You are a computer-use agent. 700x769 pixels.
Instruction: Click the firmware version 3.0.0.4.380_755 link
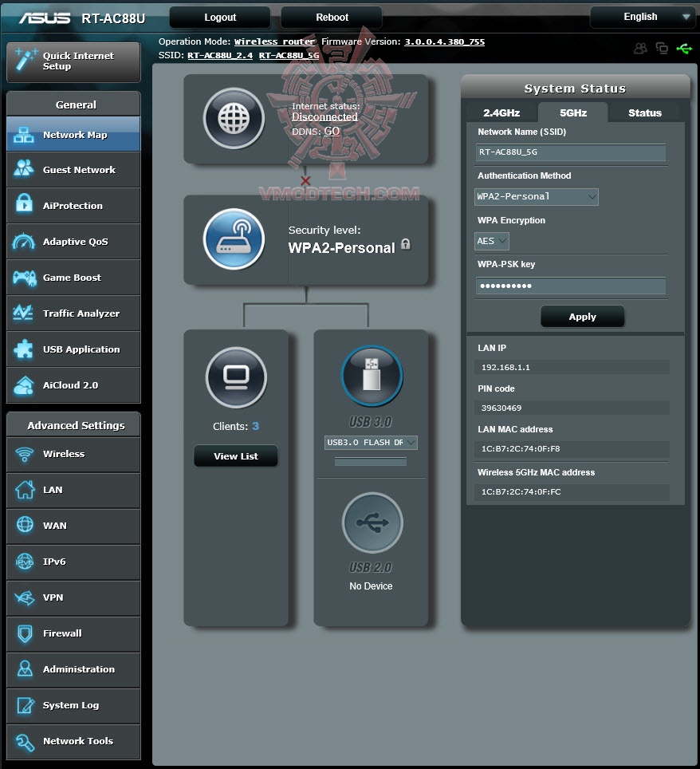point(444,41)
